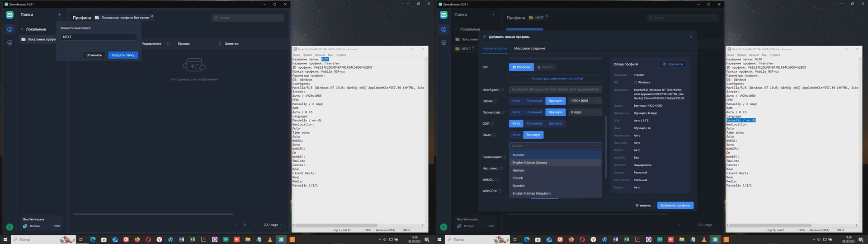Click the info icon next to Час. пояс label
Image resolution: width=868 pixels, height=244 pixels.
click(x=501, y=169)
